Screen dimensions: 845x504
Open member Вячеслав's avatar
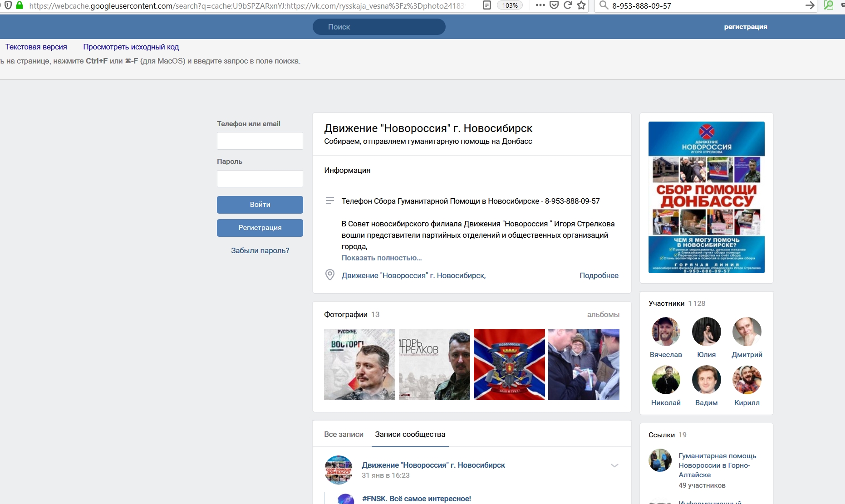[666, 332]
